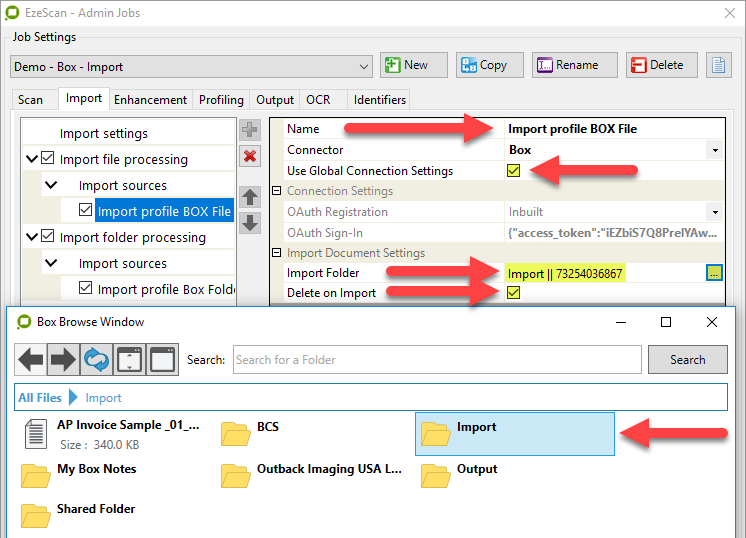Click the Rename job button

(575, 65)
